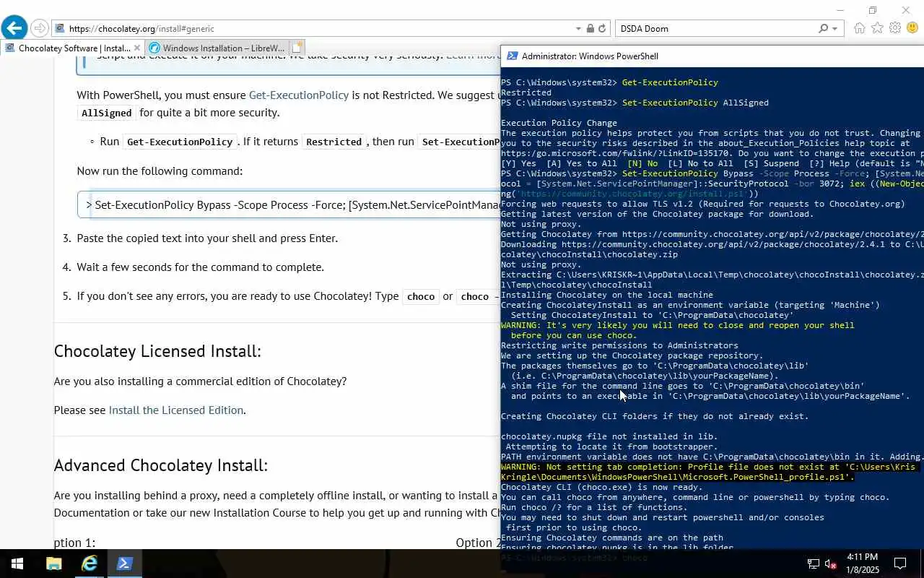Open Install the Licensed Edition link

[175, 410]
